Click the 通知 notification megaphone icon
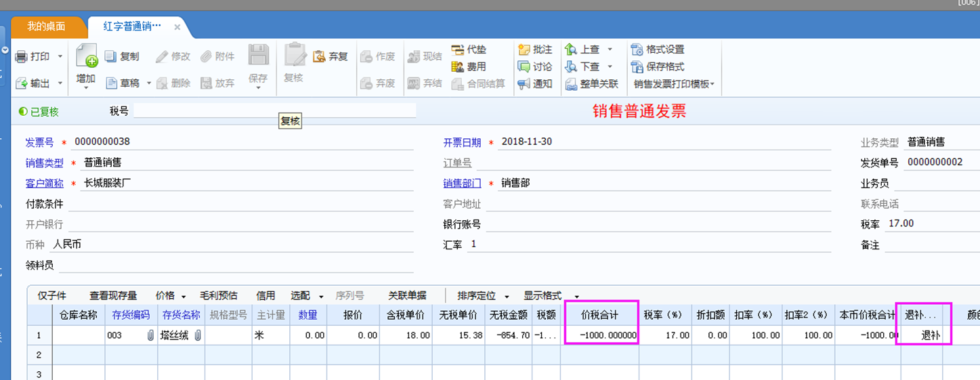980x380 pixels. click(x=524, y=84)
